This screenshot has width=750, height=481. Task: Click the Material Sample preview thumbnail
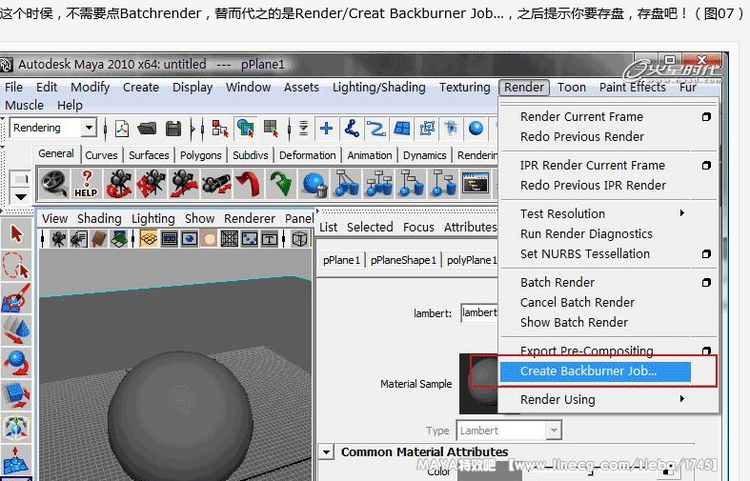[479, 383]
